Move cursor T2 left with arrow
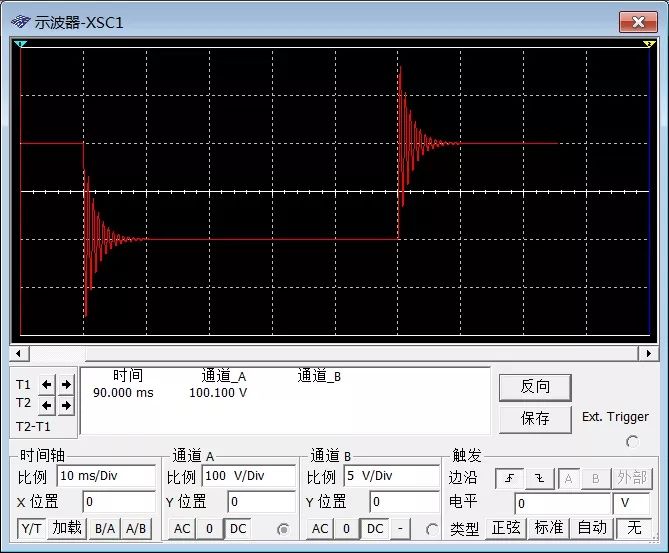669x553 pixels. point(47,405)
